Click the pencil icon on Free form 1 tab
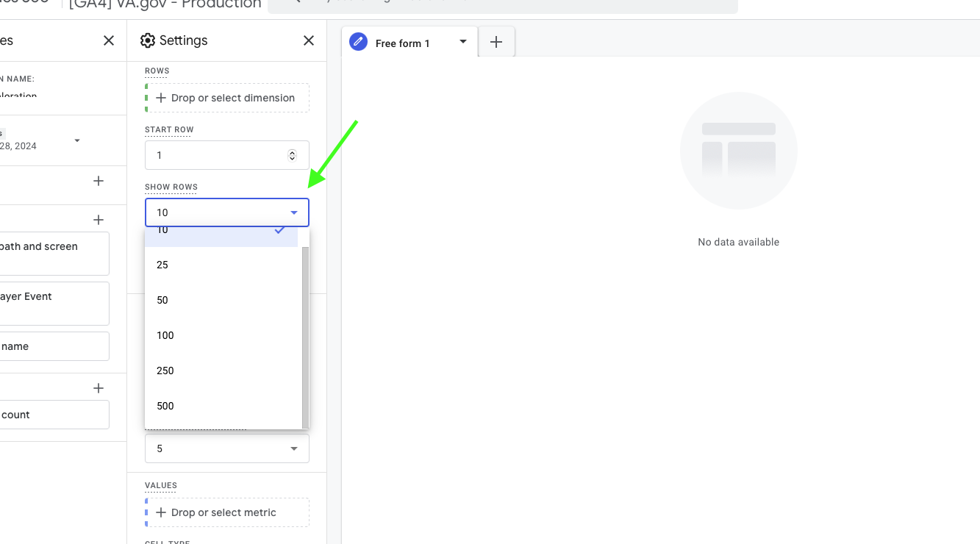Image resolution: width=980 pixels, height=544 pixels. click(358, 42)
